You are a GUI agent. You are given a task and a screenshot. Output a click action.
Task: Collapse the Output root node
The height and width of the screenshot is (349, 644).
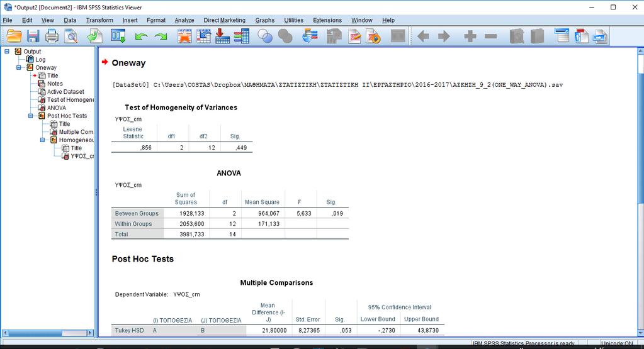click(7, 52)
